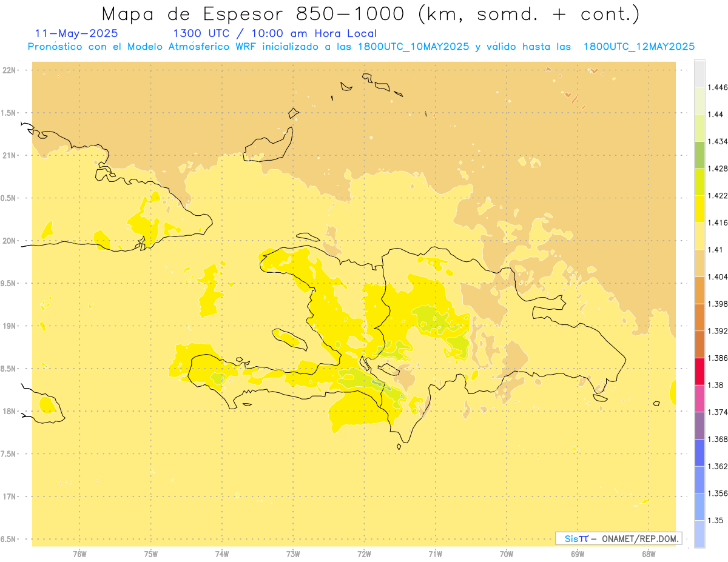Screen dimensions: 728x562
Task: Click the longitude label '72W'
Action: coord(364,554)
